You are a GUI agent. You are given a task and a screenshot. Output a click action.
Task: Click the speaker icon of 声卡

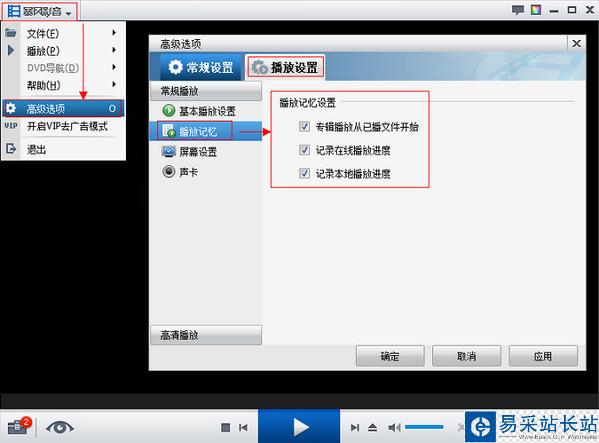pos(168,171)
